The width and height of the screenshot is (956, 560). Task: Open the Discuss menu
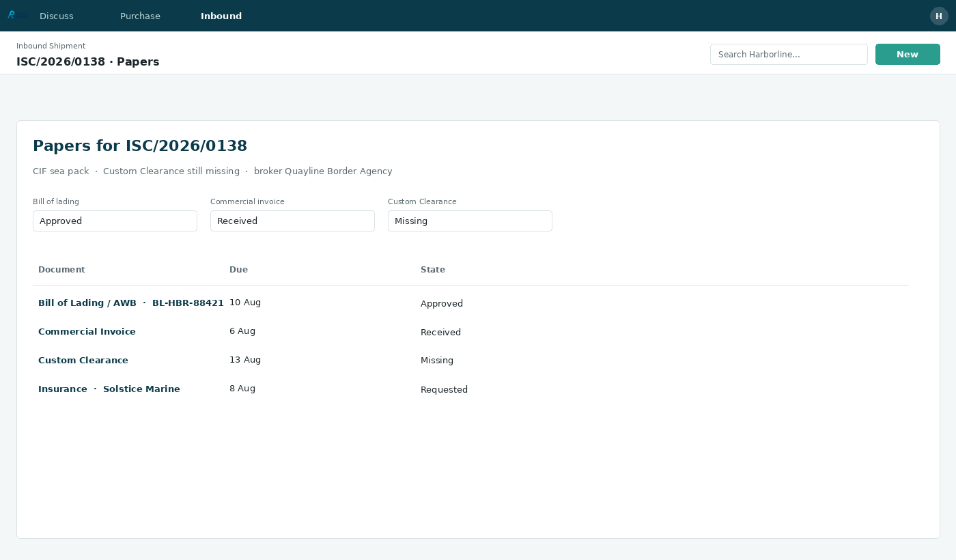[57, 16]
